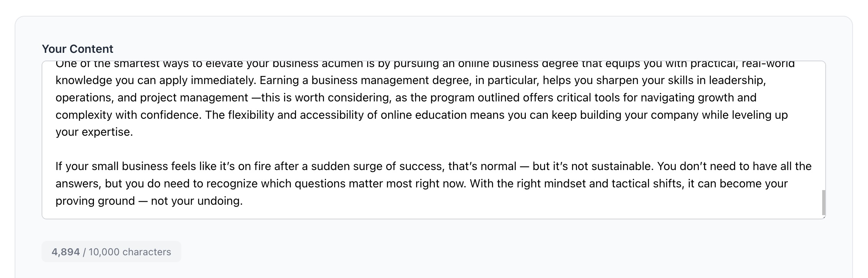Click scrollbar track above the thumb
Screen dimensions: 868x278
pos(823,125)
